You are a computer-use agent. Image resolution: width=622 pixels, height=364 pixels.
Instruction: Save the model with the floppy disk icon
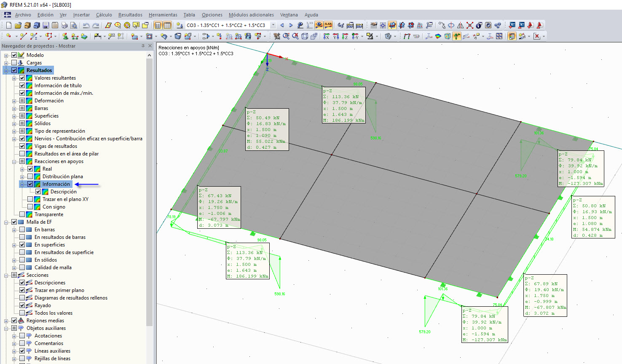coord(46,25)
